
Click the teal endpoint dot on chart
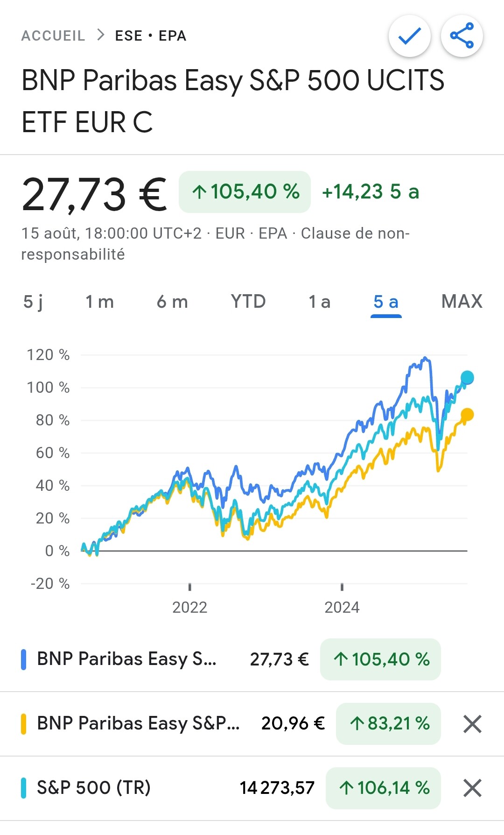467,377
